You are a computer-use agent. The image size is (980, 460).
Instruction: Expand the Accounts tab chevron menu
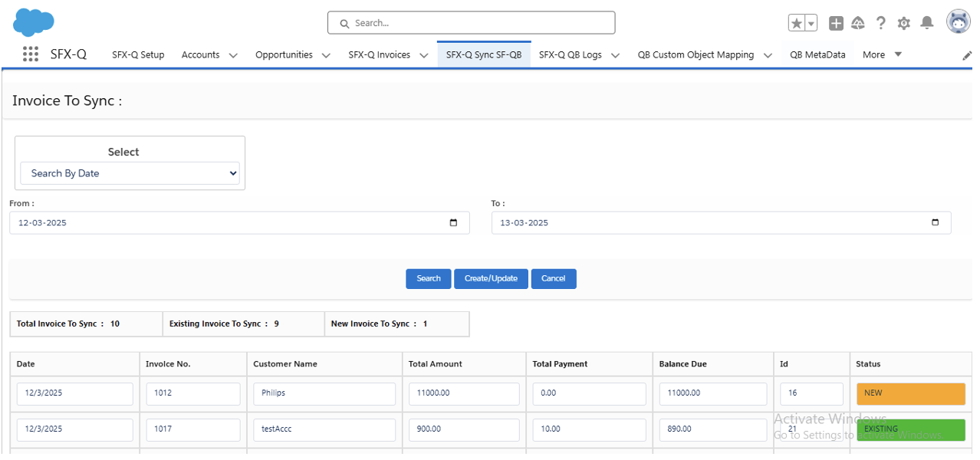click(x=233, y=55)
